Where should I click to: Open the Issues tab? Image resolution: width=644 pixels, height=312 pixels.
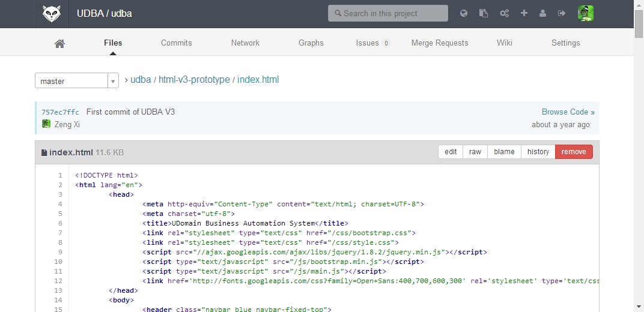pyautogui.click(x=373, y=43)
